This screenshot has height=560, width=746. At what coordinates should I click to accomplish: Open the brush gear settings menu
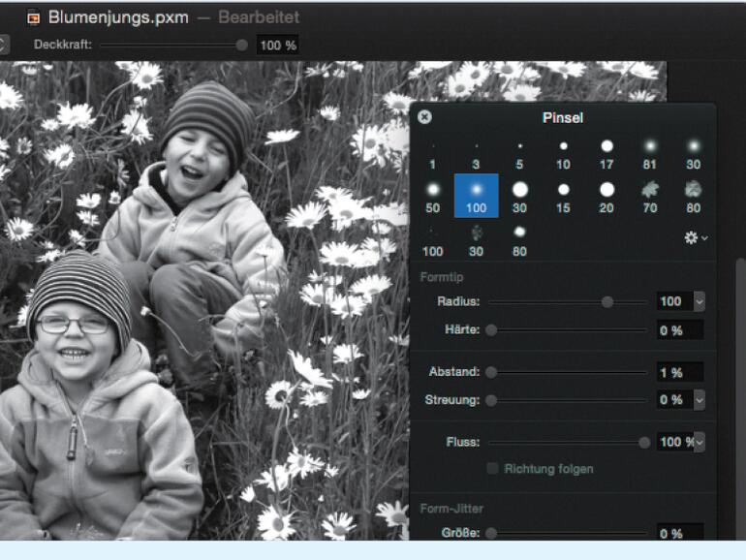click(x=696, y=237)
